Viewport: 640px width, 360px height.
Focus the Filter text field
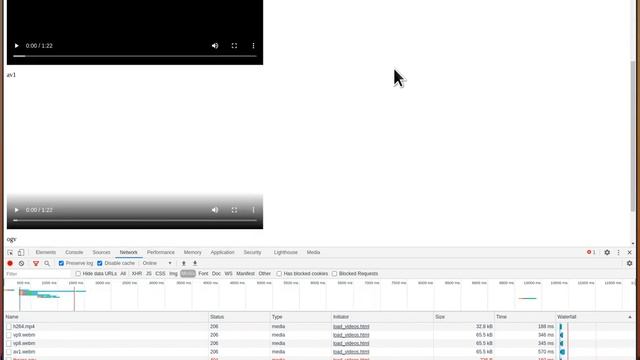38,274
